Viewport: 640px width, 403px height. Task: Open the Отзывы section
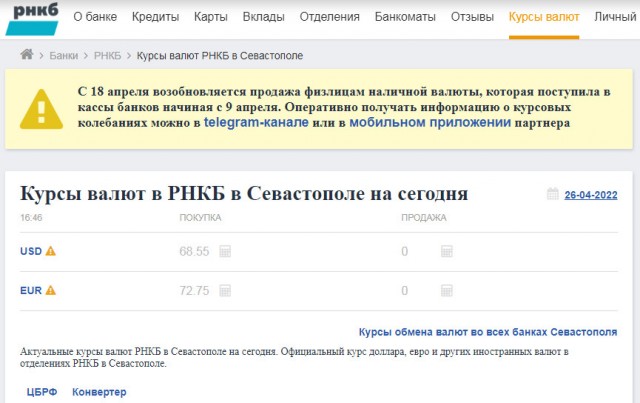[x=472, y=17]
